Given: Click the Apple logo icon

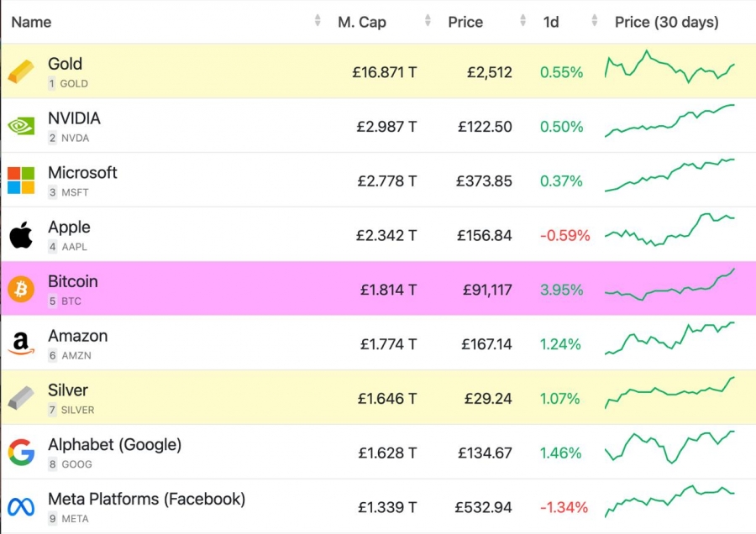Looking at the screenshot, I should pyautogui.click(x=21, y=235).
